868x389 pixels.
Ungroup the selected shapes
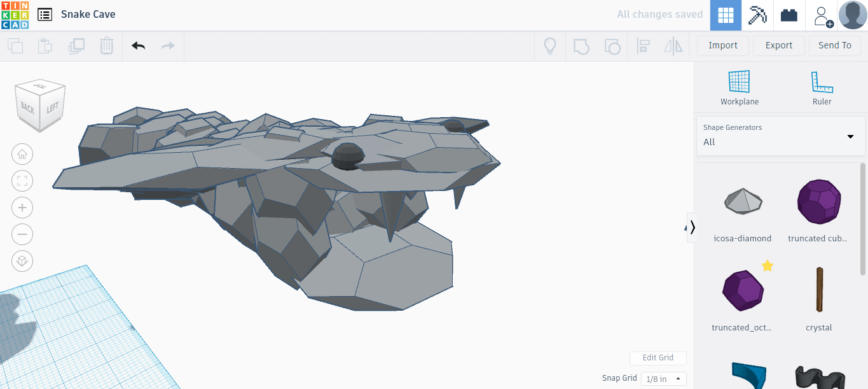click(612, 45)
